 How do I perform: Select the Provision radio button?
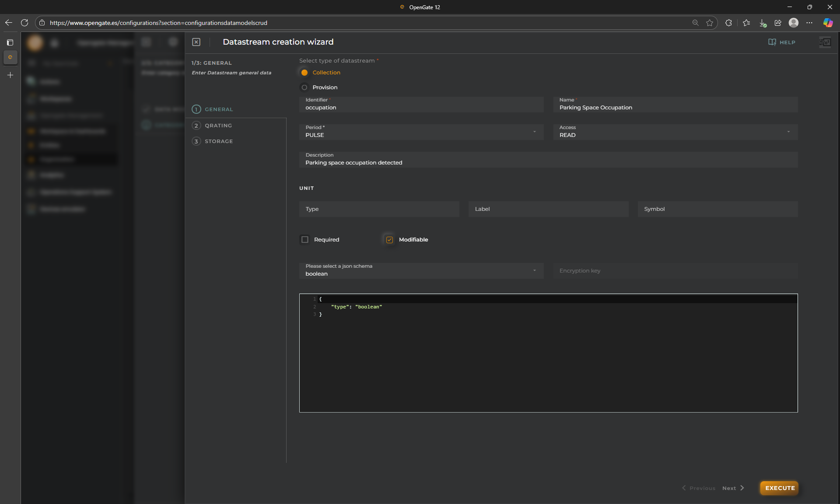coord(304,87)
